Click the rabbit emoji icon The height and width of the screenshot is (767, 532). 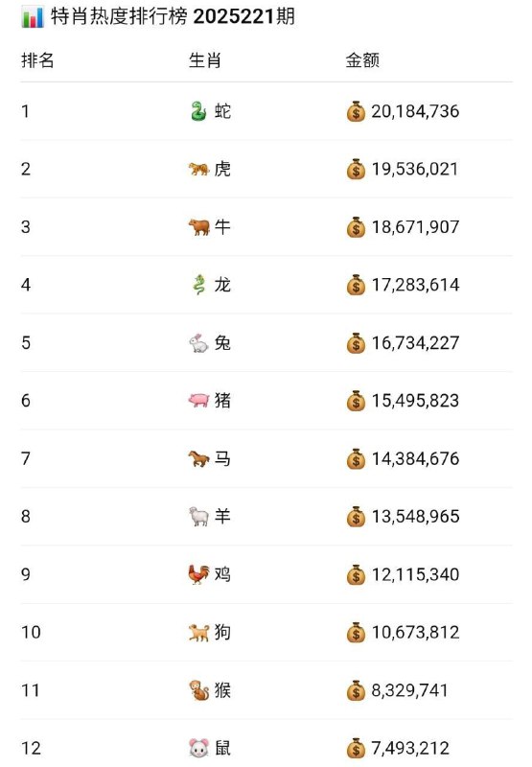click(199, 343)
